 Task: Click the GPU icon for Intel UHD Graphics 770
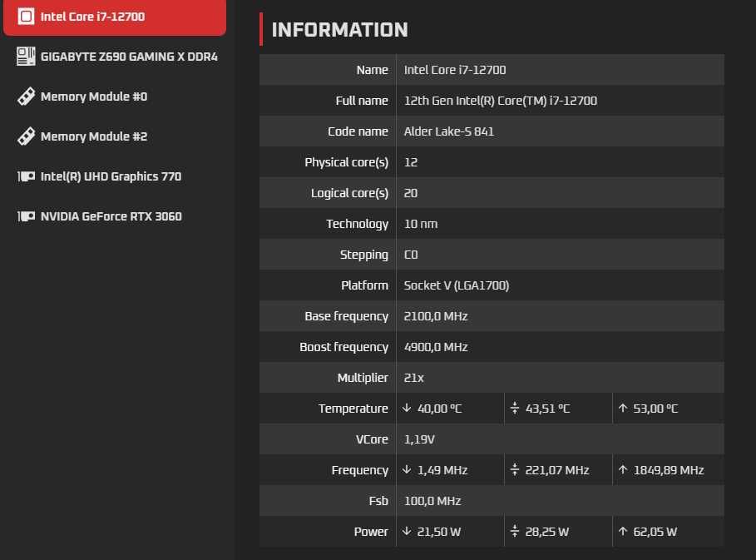click(26, 176)
